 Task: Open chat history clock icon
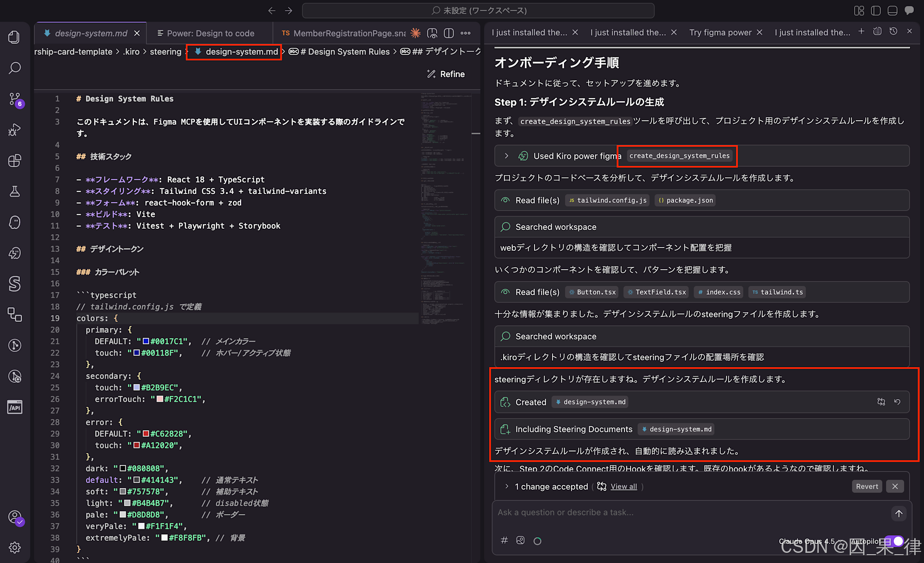point(894,31)
